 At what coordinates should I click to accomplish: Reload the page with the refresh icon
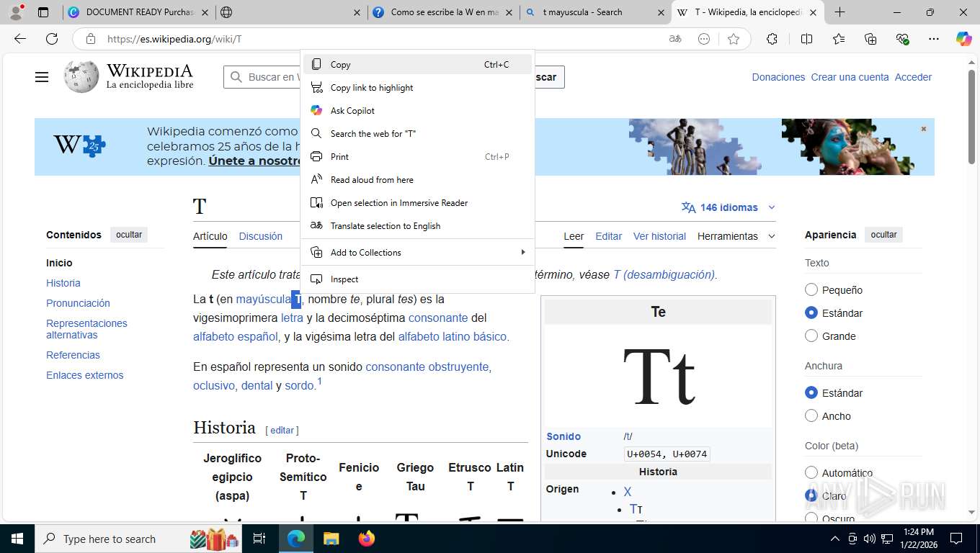click(52, 39)
